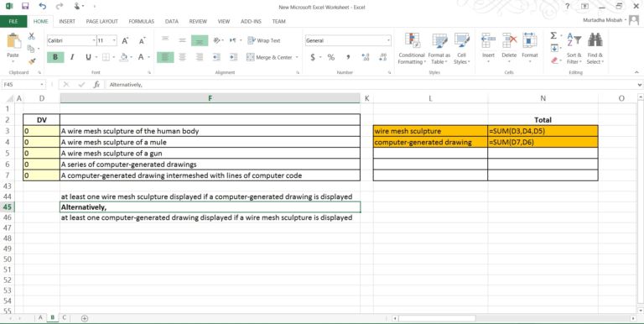Open Format cells menu
The width and height of the screenshot is (644, 324).
pyautogui.click(x=530, y=47)
